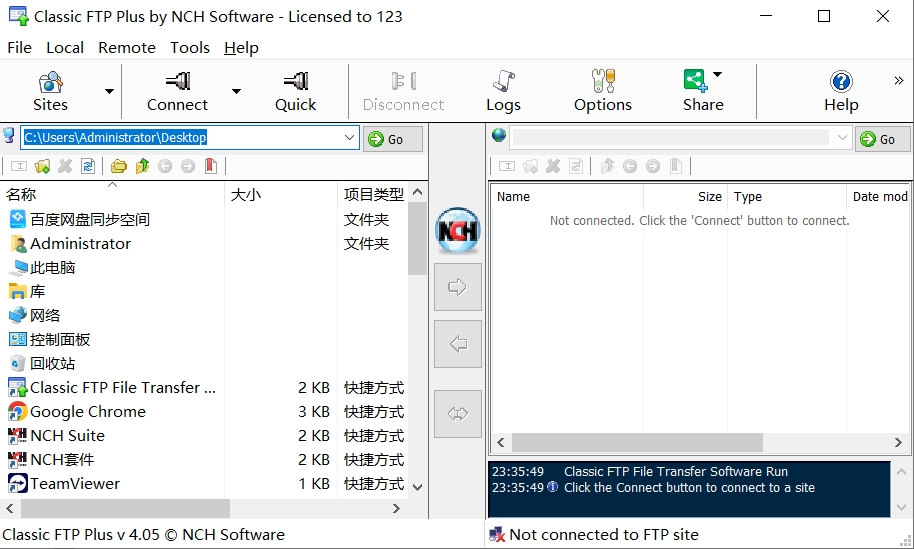Go up one local folder level
The width and height of the screenshot is (914, 549).
click(142, 166)
